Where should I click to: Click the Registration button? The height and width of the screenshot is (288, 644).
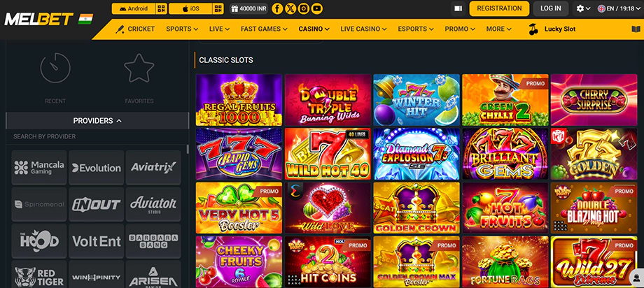click(499, 8)
